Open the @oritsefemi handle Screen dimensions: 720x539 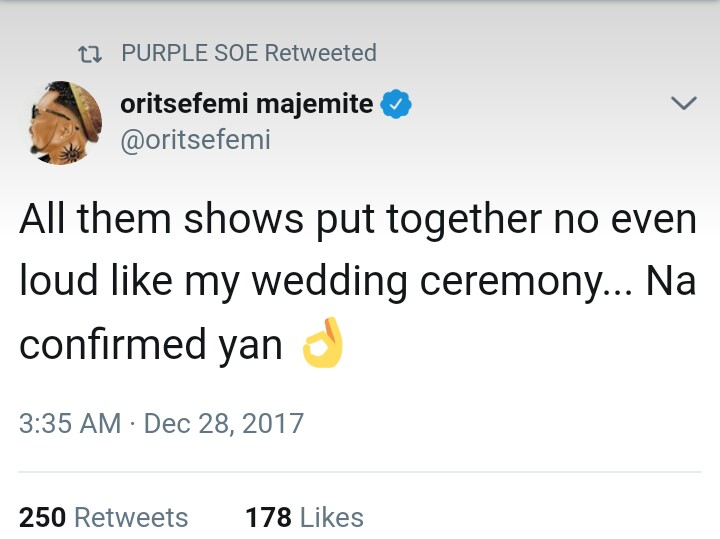tap(195, 140)
